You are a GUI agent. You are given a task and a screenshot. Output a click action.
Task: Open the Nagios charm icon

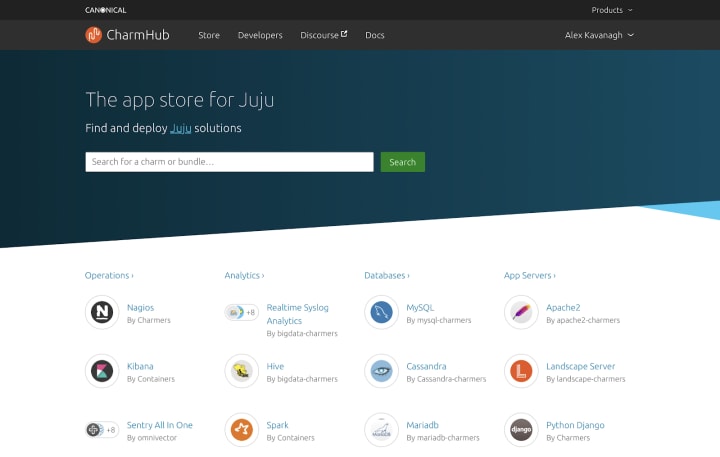[102, 312]
